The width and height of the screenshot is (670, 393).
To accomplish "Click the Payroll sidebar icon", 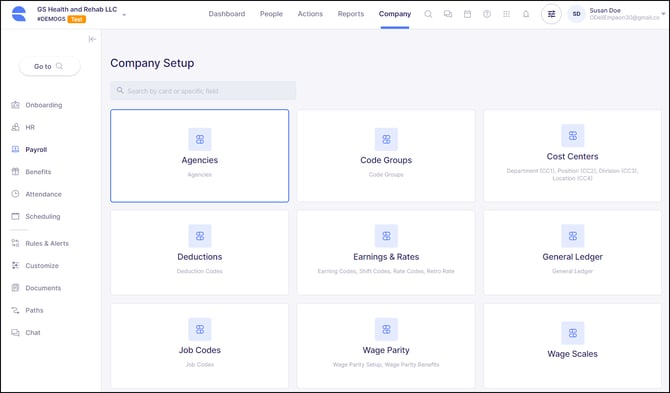I will point(15,149).
